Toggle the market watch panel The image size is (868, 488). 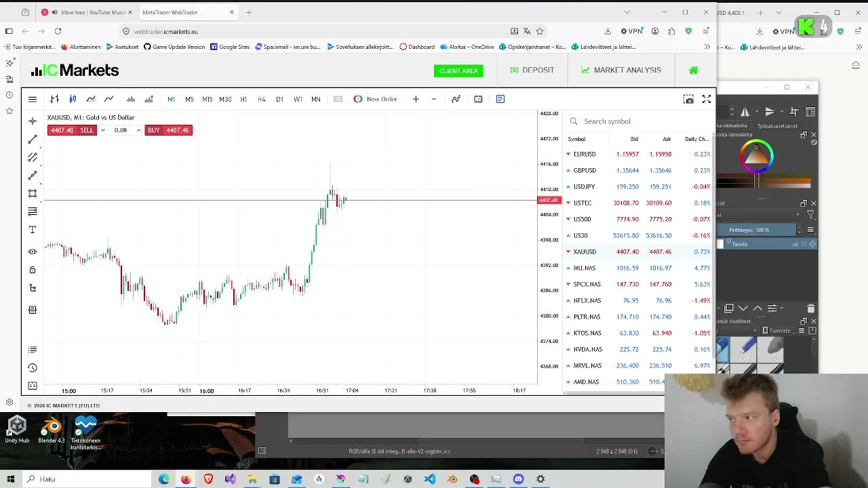[500, 99]
